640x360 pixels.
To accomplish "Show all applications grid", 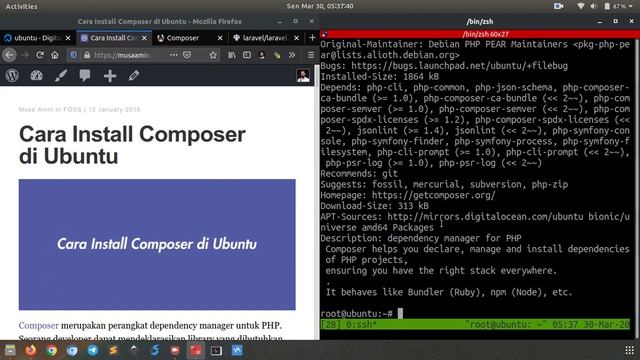I will (x=629, y=350).
